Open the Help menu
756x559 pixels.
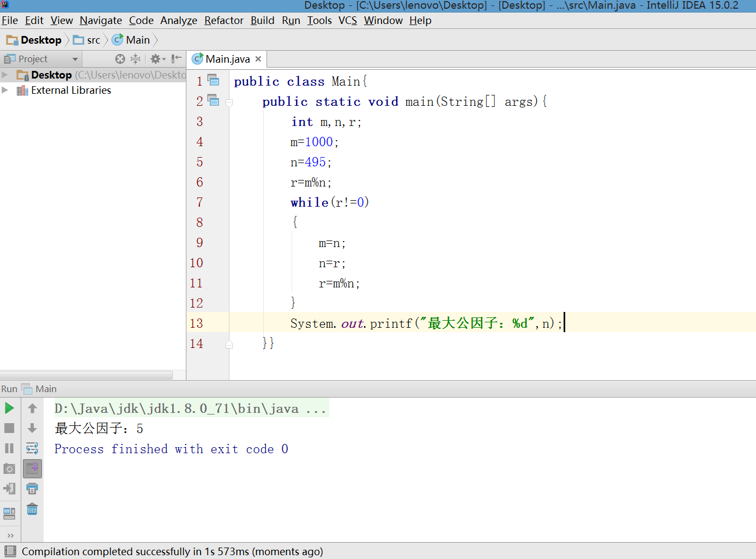pos(420,20)
